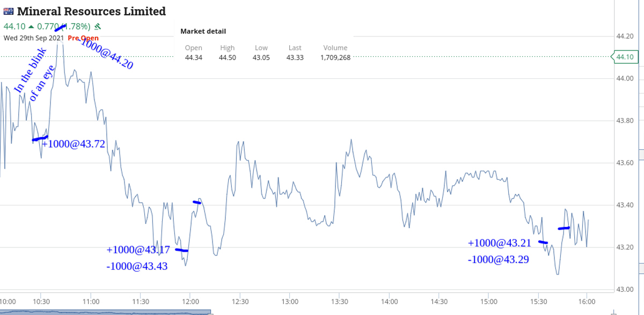Click the Australian flag icon

point(9,11)
